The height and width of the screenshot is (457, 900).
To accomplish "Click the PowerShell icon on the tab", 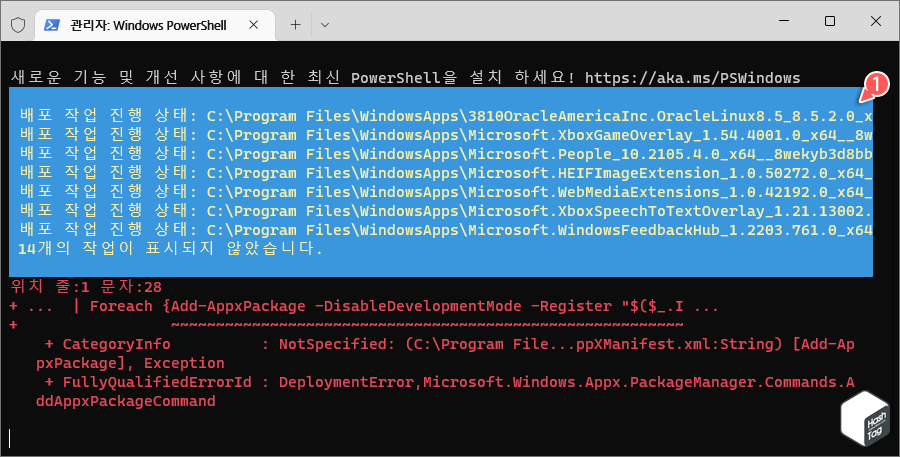I will tap(52, 25).
